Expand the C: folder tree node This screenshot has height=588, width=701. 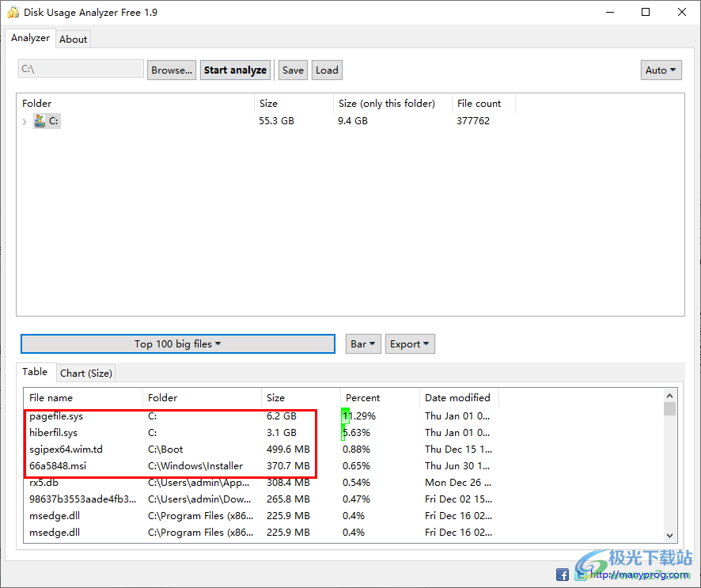pyautogui.click(x=25, y=121)
